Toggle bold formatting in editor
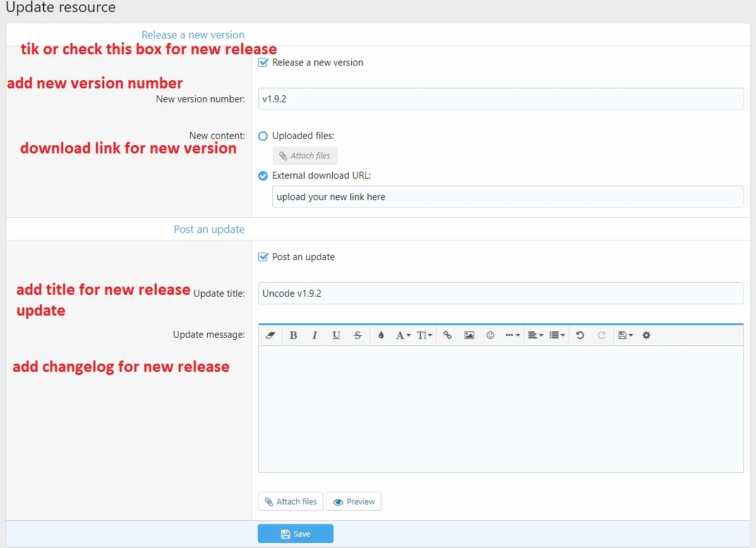The width and height of the screenshot is (756, 548). (293, 335)
